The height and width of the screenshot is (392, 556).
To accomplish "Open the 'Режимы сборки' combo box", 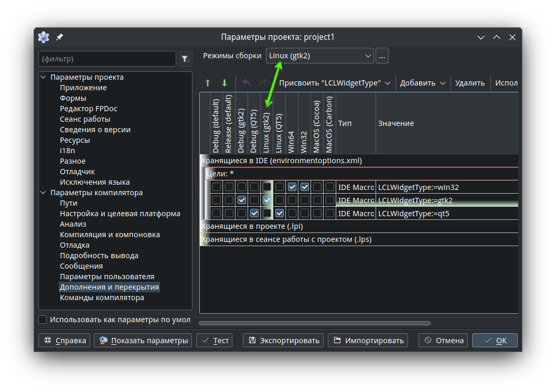I will (x=319, y=56).
